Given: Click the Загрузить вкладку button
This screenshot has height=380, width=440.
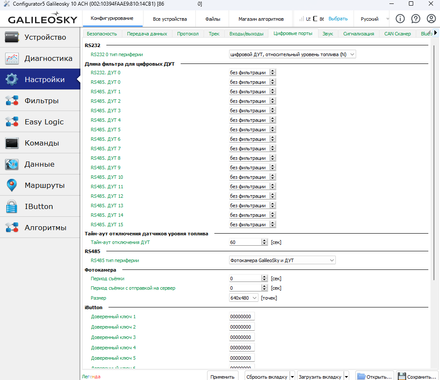Looking at the screenshot, I should pyautogui.click(x=320, y=377).
